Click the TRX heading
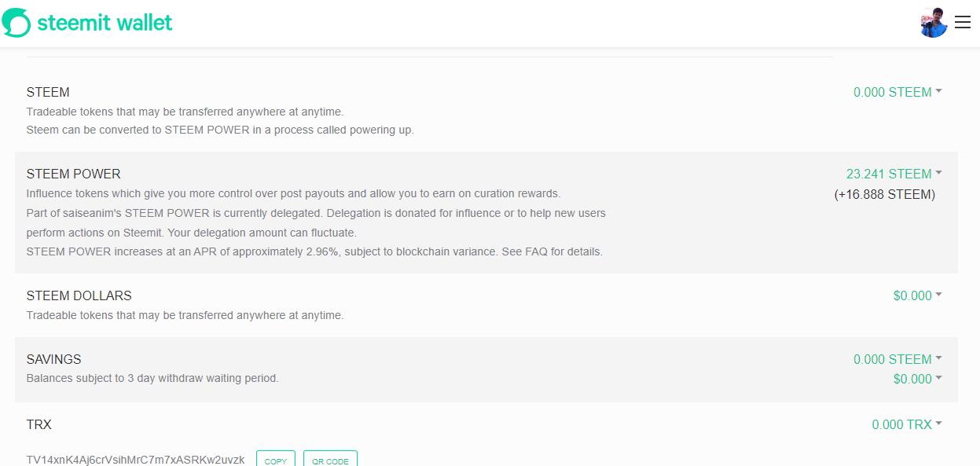This screenshot has width=980, height=466. pos(39,424)
